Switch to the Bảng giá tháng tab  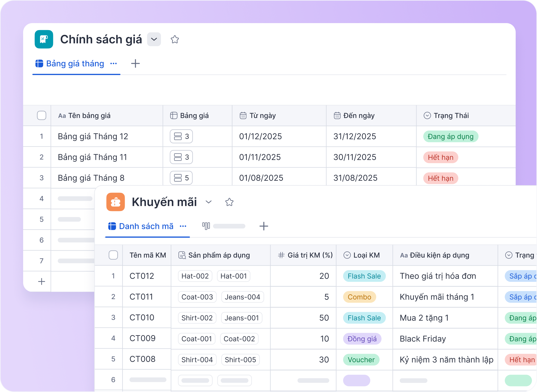[75, 64]
